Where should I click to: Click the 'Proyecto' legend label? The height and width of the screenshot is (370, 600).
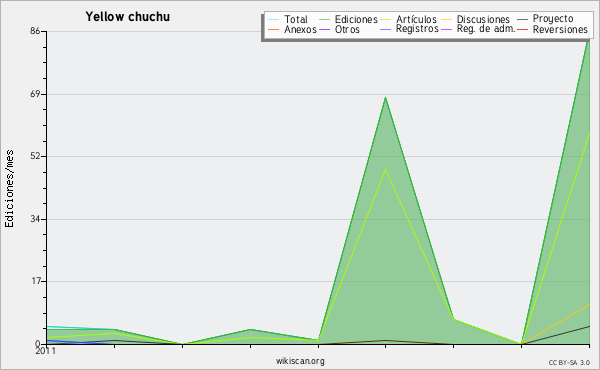point(553,19)
